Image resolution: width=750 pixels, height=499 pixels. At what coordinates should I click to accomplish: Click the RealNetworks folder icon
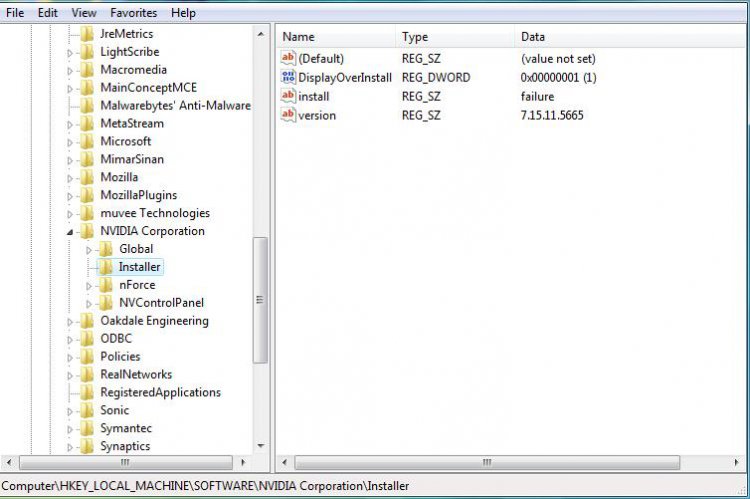87,375
